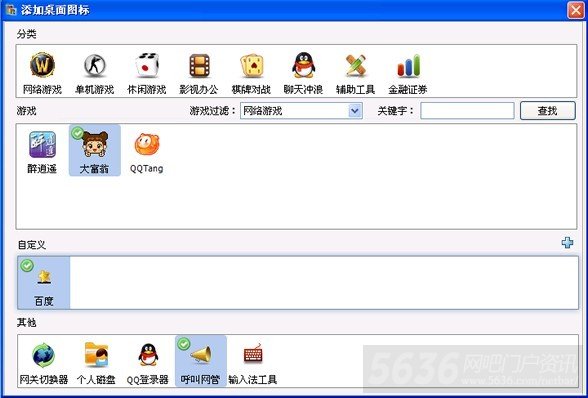Image resolution: width=588 pixels, height=398 pixels.
Task: Select the 输入法工具 keyboard icon
Action: [x=253, y=354]
